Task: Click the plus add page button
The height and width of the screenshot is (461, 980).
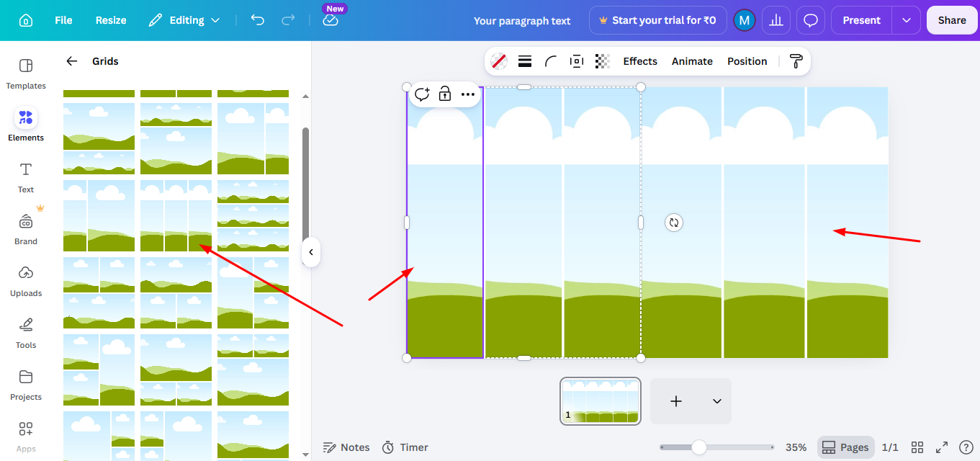Action: pos(676,401)
